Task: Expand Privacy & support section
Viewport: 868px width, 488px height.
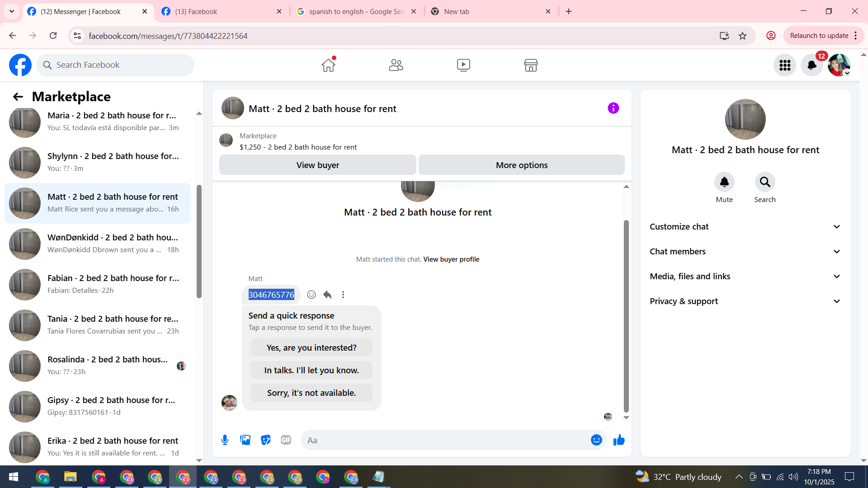Action: click(745, 301)
